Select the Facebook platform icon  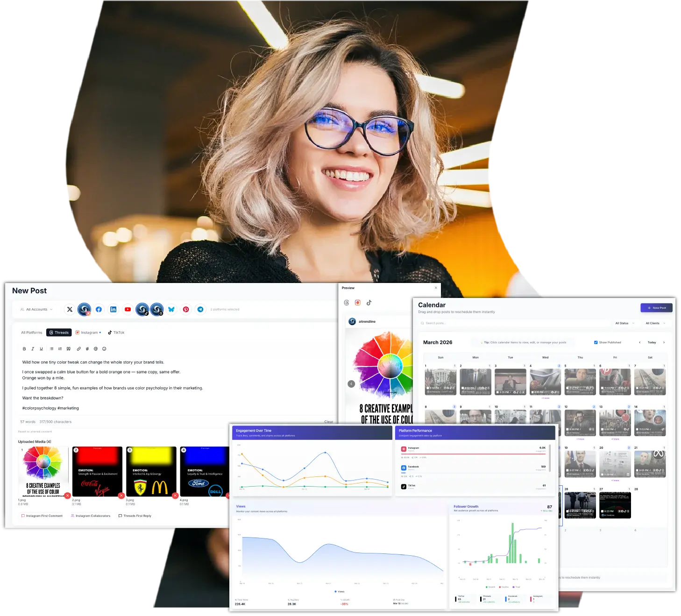tap(99, 309)
